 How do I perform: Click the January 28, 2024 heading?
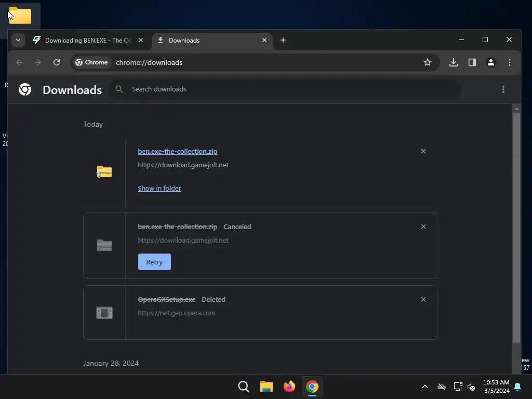click(x=111, y=363)
